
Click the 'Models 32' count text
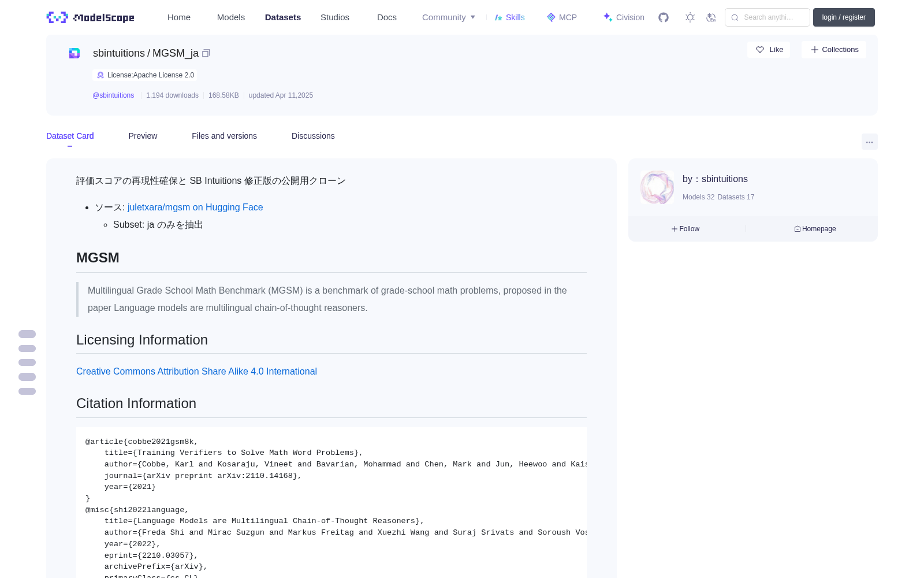[x=698, y=197]
